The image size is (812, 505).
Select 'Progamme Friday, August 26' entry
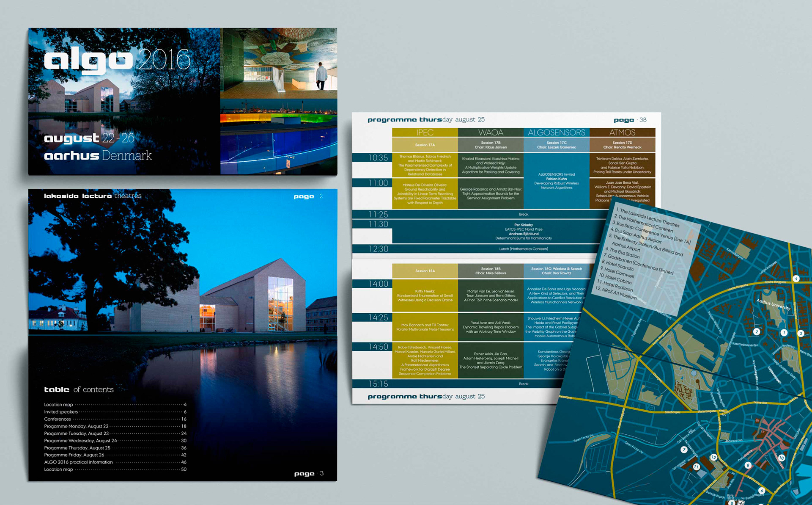115,455
